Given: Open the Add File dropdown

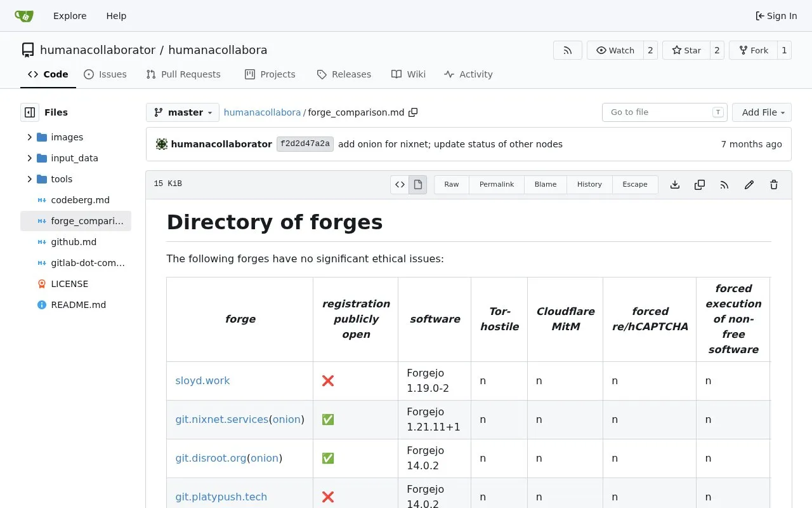Looking at the screenshot, I should (762, 112).
